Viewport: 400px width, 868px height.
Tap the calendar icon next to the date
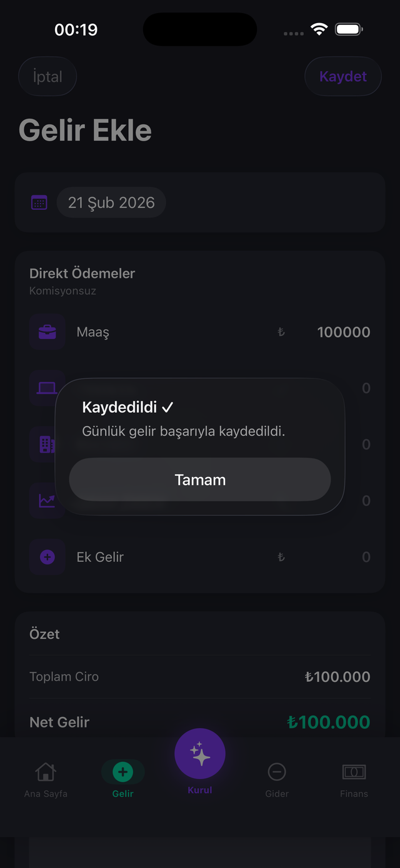pos(39,202)
